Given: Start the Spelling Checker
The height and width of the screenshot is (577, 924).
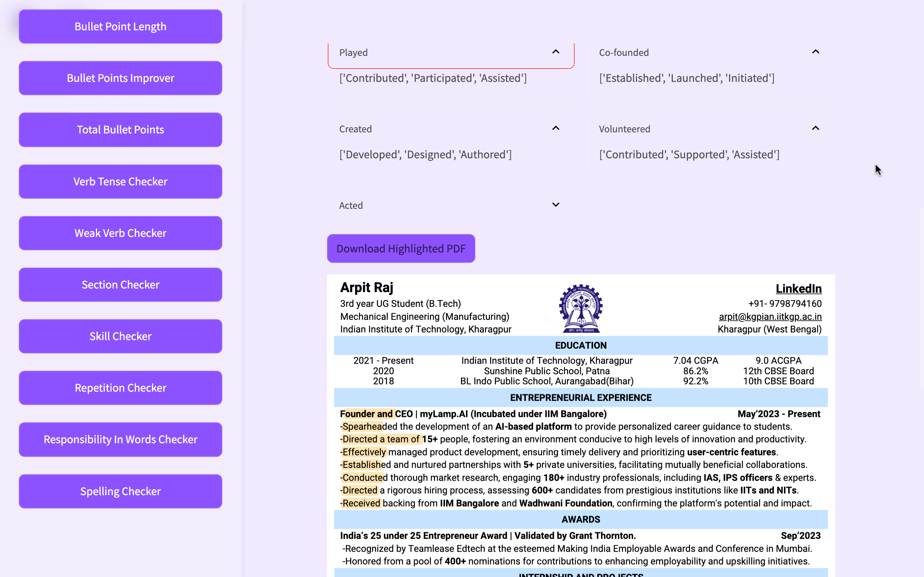Looking at the screenshot, I should (120, 491).
